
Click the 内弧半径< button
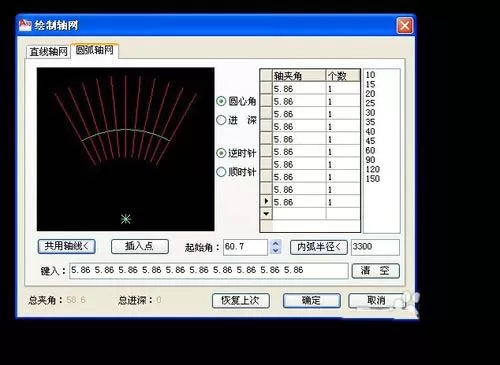pos(319,247)
